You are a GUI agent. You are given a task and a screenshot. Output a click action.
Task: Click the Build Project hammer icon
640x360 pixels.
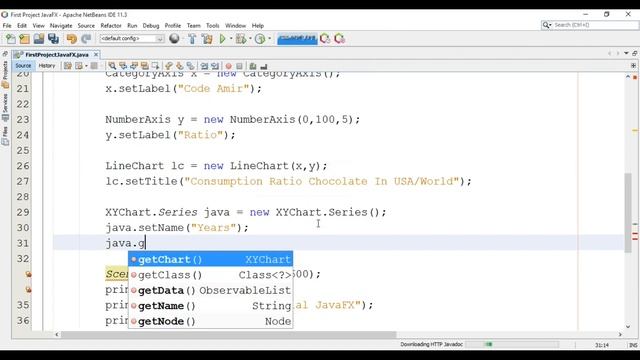[192, 39]
